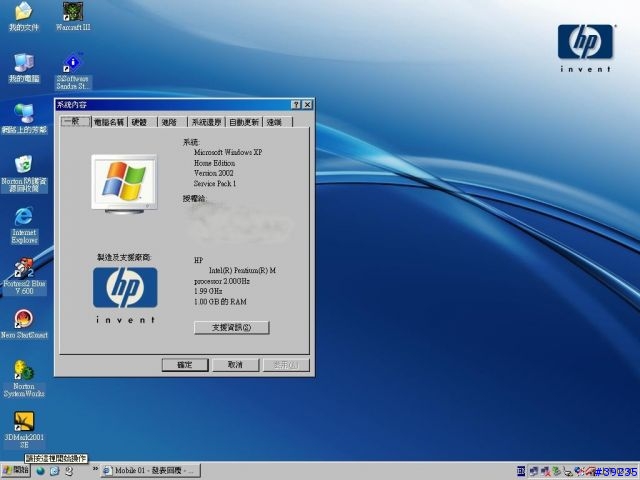Screen dimensions: 640x480
Task: Switch to the 遠端 tab
Action: tap(278, 122)
